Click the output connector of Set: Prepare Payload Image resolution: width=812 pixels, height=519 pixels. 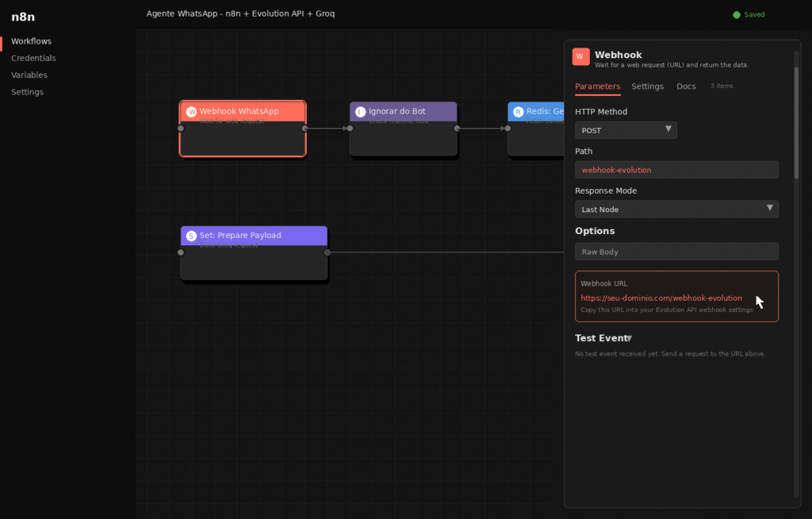(327, 252)
